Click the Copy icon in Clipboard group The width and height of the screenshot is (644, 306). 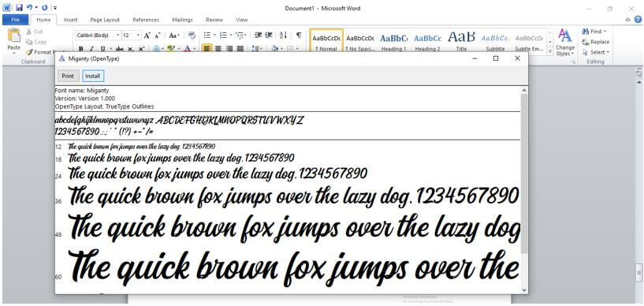[x=28, y=42]
